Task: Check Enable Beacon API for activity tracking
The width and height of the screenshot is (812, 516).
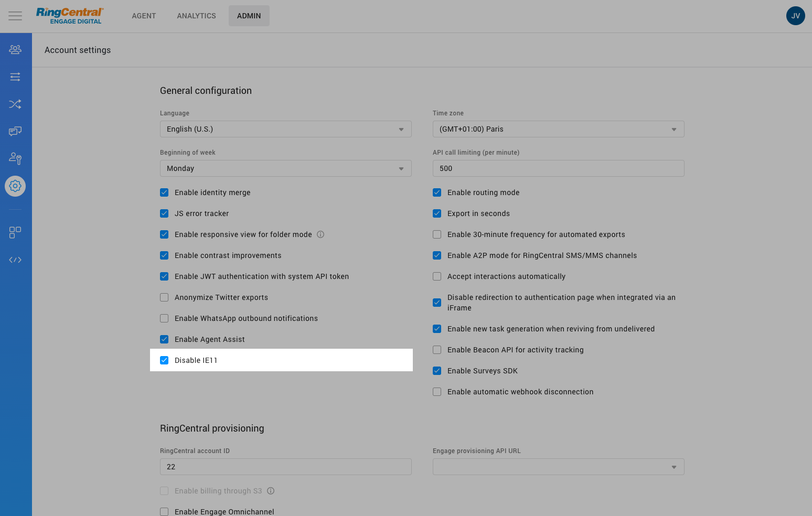Action: (437, 350)
